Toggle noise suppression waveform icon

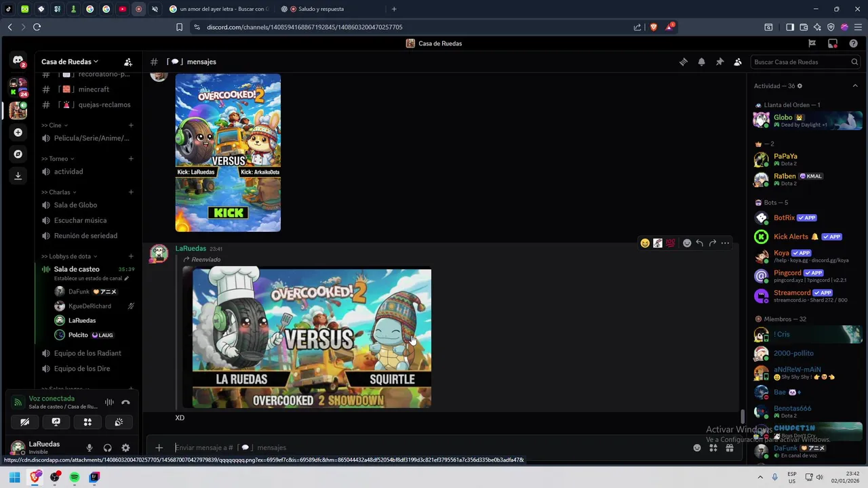(109, 402)
